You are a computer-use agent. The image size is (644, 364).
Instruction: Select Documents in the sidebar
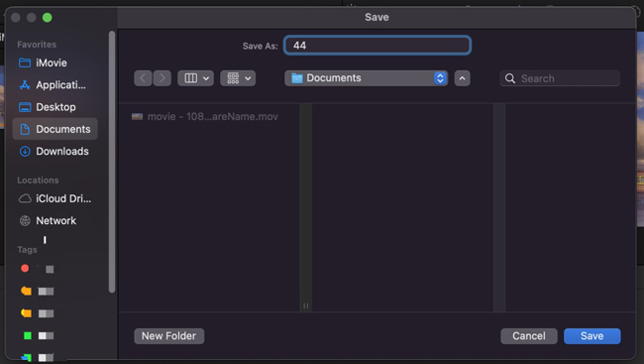coord(55,129)
